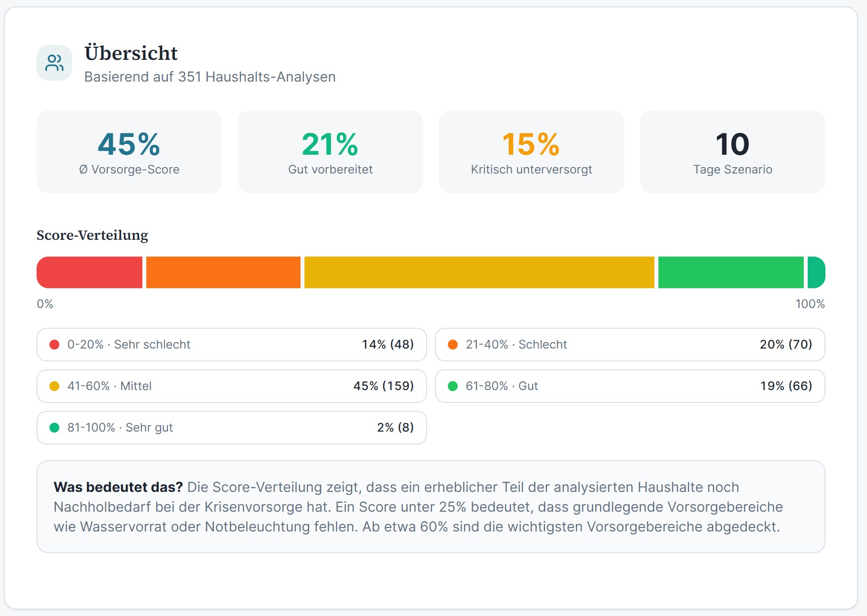Screen dimensions: 867x616
Task: Click the people icon beside Übersicht
Action: (54, 63)
